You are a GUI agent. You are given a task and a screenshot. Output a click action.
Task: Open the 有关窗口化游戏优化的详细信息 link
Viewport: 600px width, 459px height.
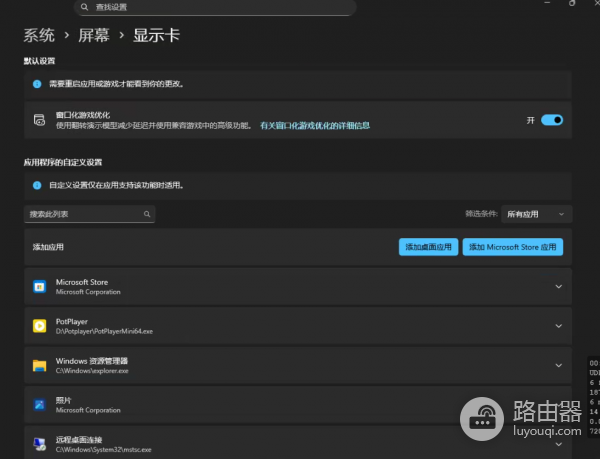pos(315,125)
